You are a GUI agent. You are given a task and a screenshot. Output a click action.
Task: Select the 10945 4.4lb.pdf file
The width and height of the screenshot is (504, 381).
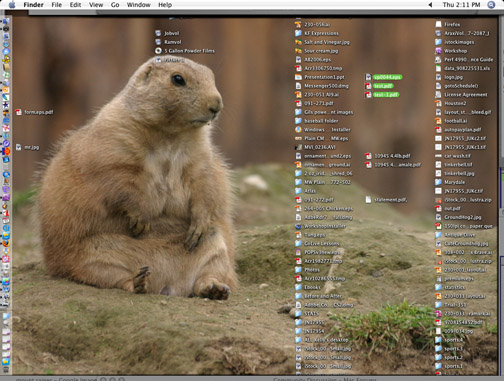[x=368, y=156]
